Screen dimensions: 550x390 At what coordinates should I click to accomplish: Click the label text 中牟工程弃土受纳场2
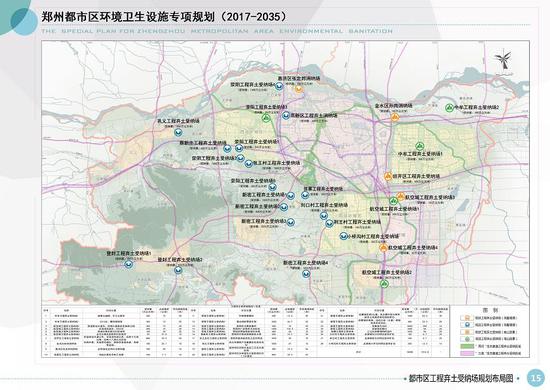coord(477,107)
